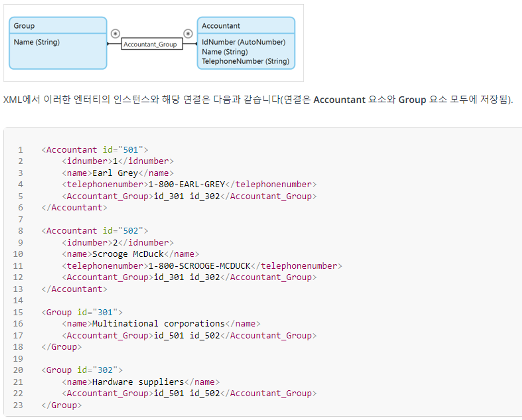Image resolution: width=522 pixels, height=420 pixels.
Task: Click bold Accountant word in description
Action: pos(339,100)
